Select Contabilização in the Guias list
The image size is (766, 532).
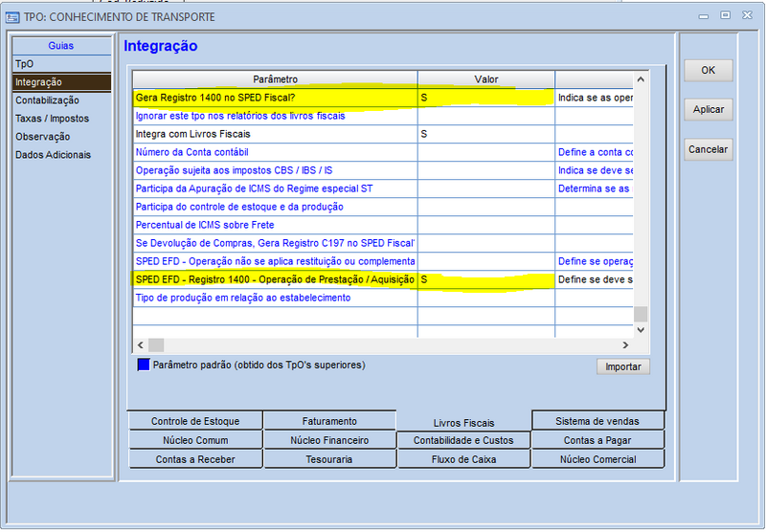pyautogui.click(x=47, y=100)
